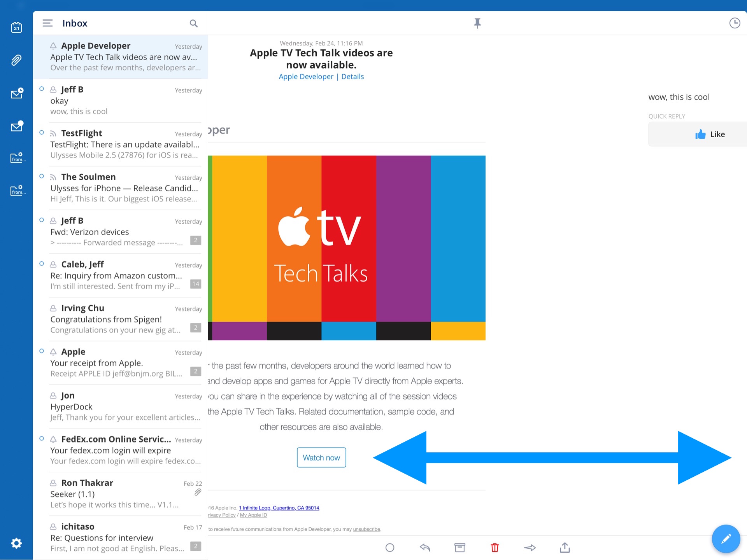
Task: Archive the Apple Developer email
Action: [459, 547]
